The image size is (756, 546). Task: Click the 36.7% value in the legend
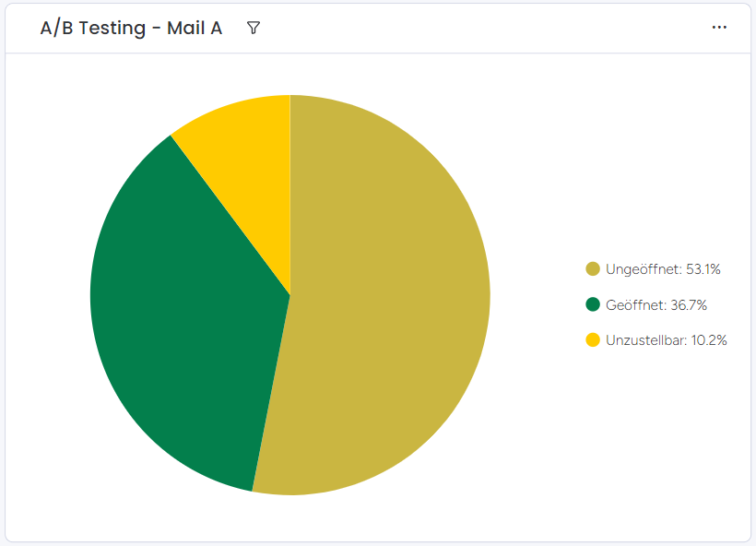click(690, 304)
